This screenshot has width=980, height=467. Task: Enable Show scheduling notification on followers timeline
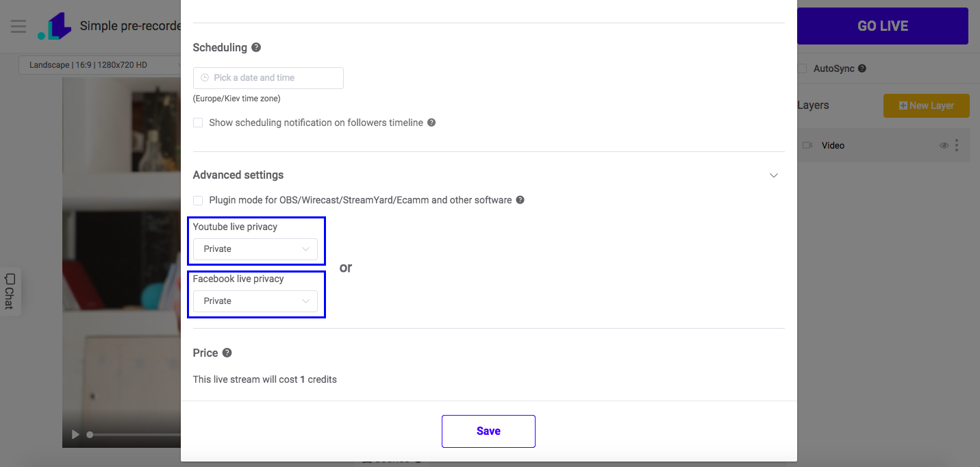pos(198,123)
